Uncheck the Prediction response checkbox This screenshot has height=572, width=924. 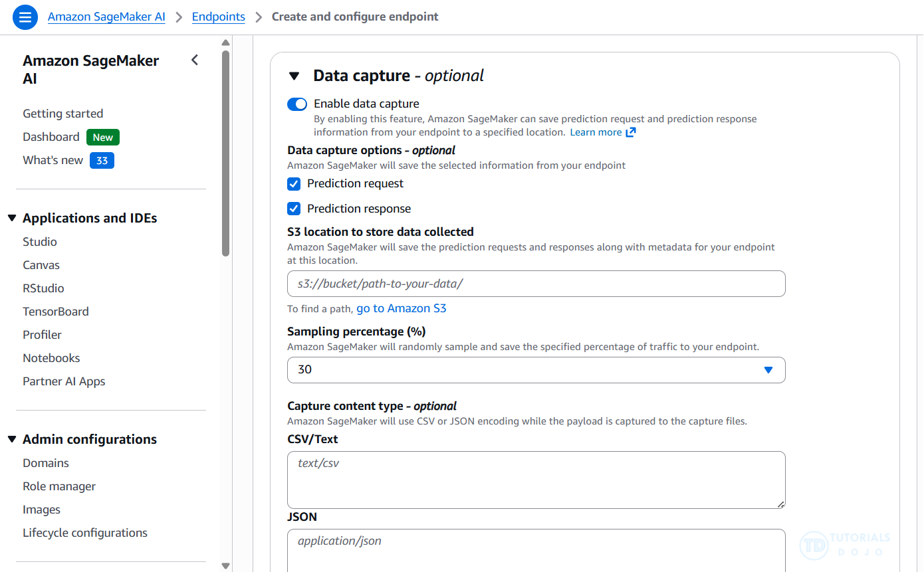coord(294,209)
